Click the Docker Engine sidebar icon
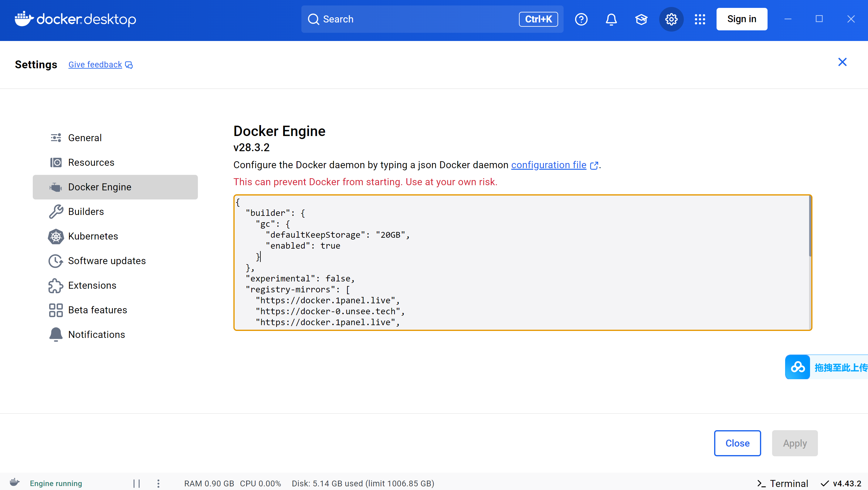The image size is (868, 490). (56, 187)
